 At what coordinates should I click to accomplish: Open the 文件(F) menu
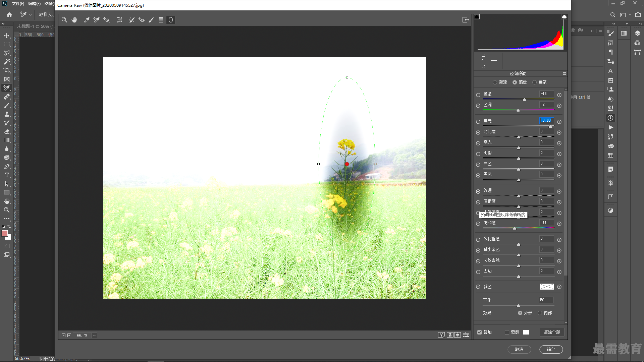tap(17, 4)
